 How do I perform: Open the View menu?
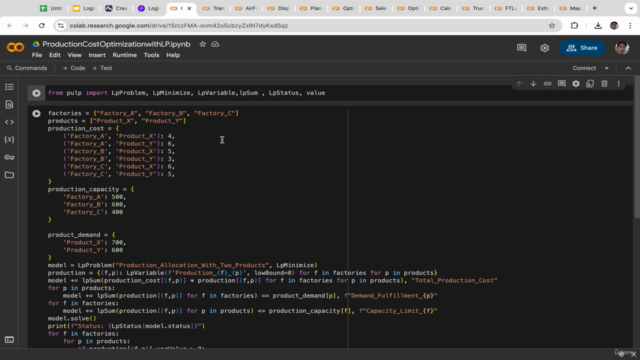click(74, 55)
